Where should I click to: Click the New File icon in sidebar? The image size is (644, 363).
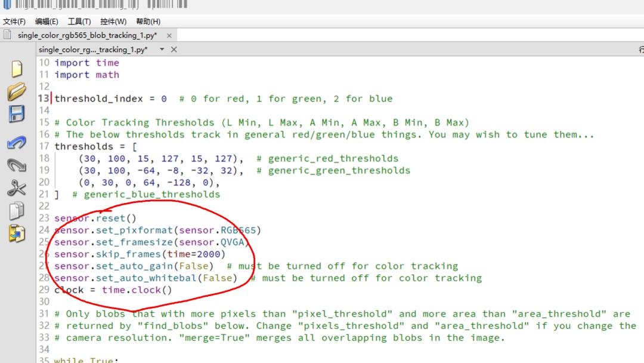point(17,69)
